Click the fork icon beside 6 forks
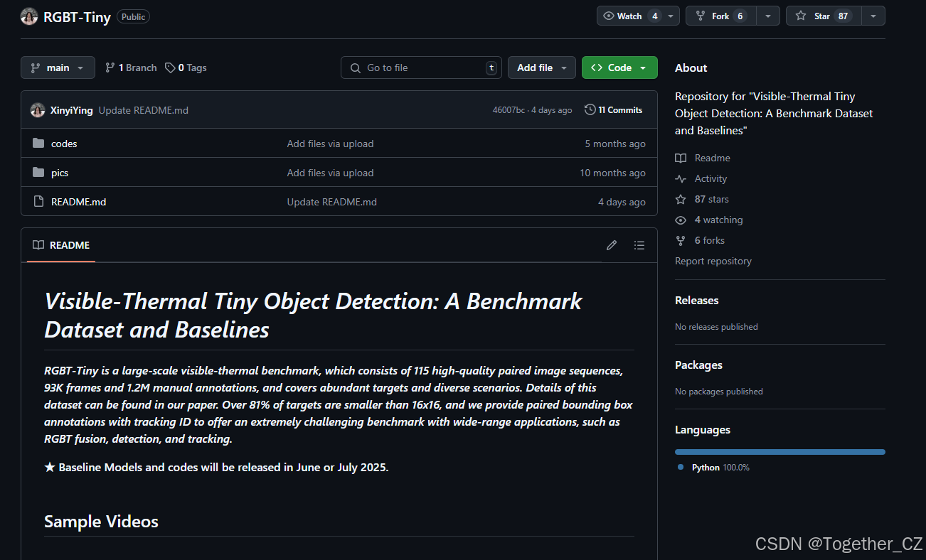 click(681, 240)
